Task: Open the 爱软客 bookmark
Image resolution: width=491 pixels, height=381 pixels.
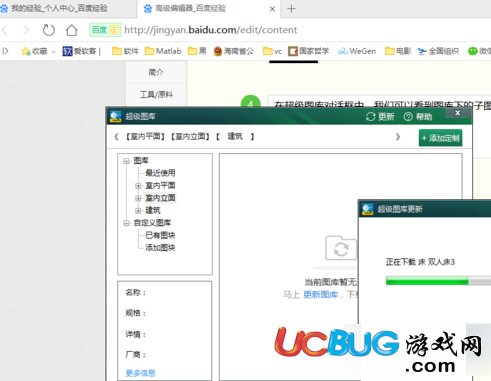Action: click(79, 51)
